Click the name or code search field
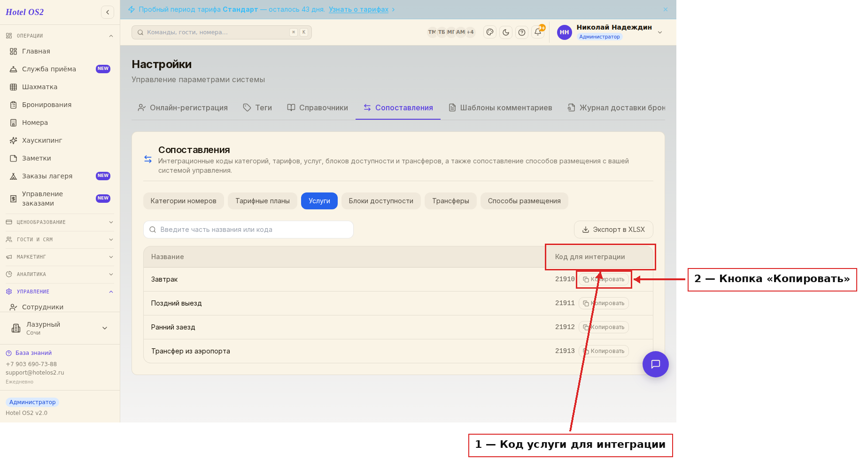The height and width of the screenshot is (468, 868). [x=248, y=230]
